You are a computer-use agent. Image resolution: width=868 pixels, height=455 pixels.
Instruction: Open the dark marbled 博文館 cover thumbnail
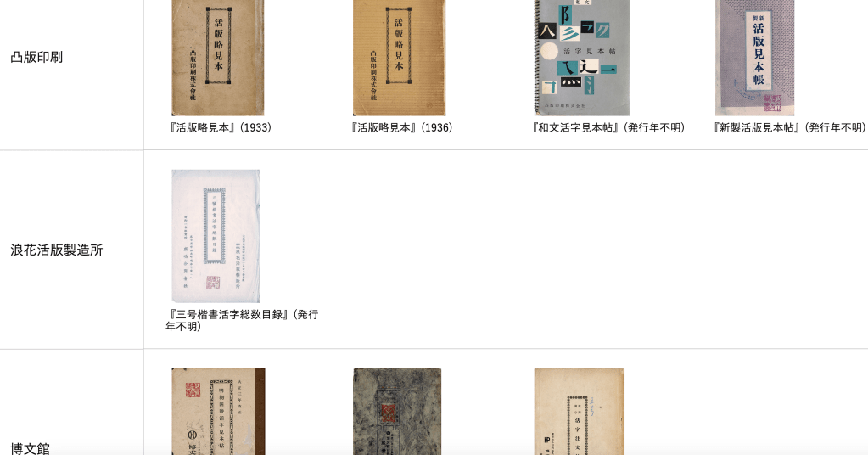coord(397,412)
